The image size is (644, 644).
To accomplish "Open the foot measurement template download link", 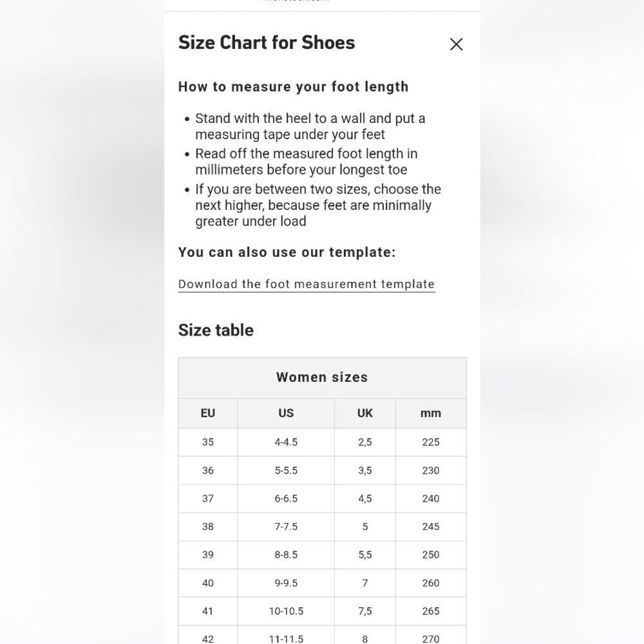I will click(307, 284).
